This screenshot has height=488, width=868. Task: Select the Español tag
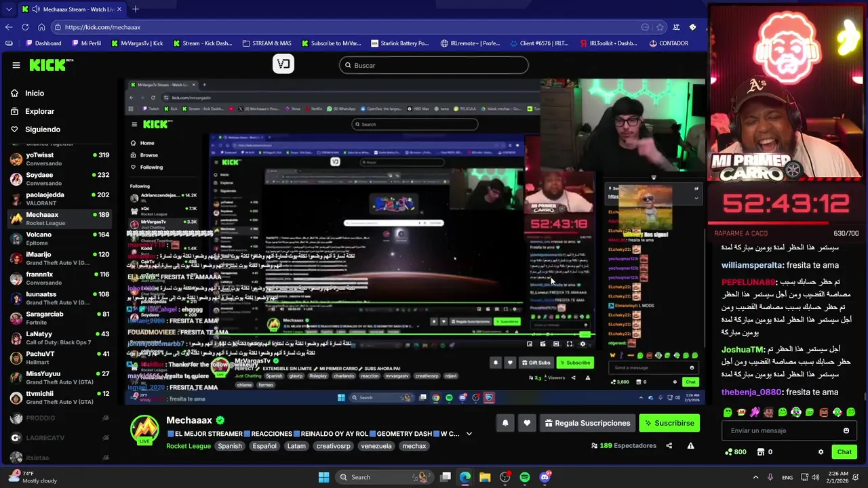[264, 446]
